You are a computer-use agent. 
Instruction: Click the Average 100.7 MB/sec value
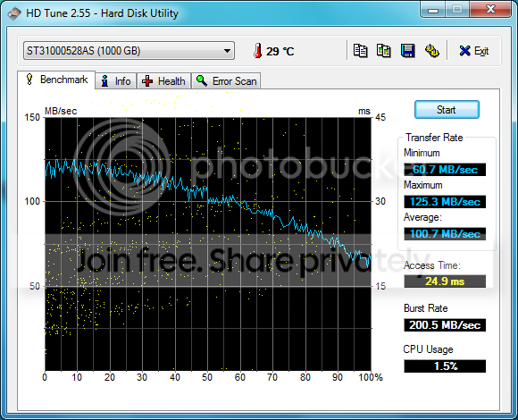[x=445, y=234]
